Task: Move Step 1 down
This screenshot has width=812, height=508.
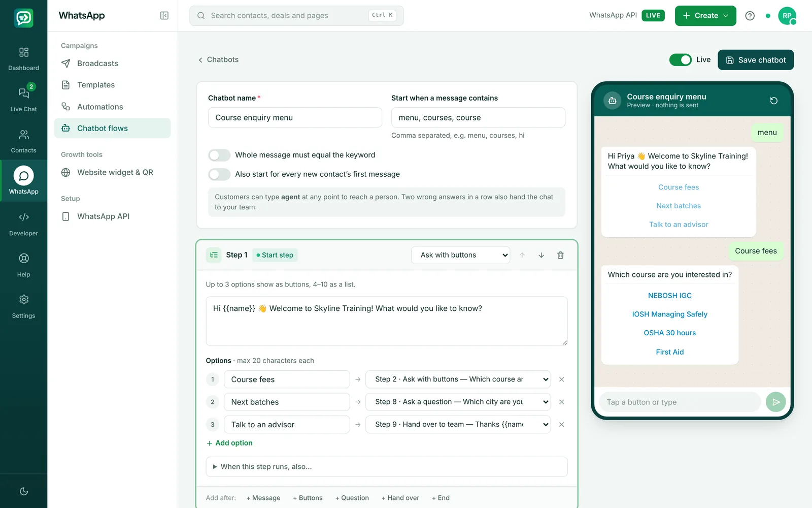Action: [541, 255]
